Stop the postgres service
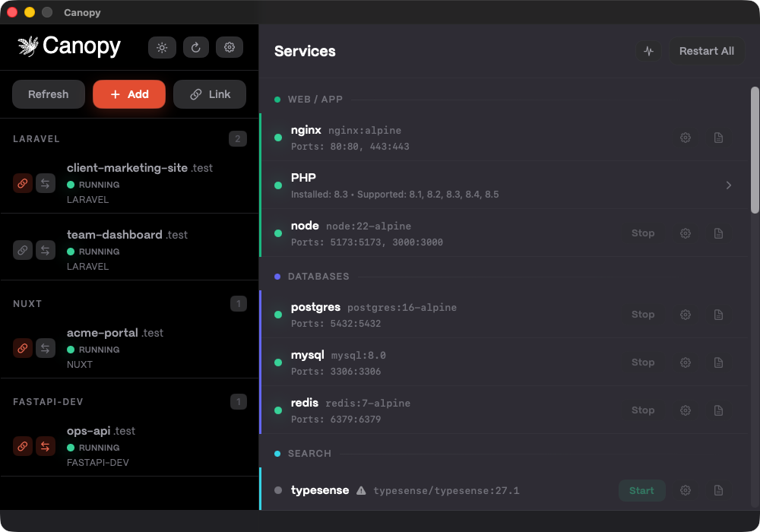This screenshot has height=532, width=760. [x=643, y=315]
